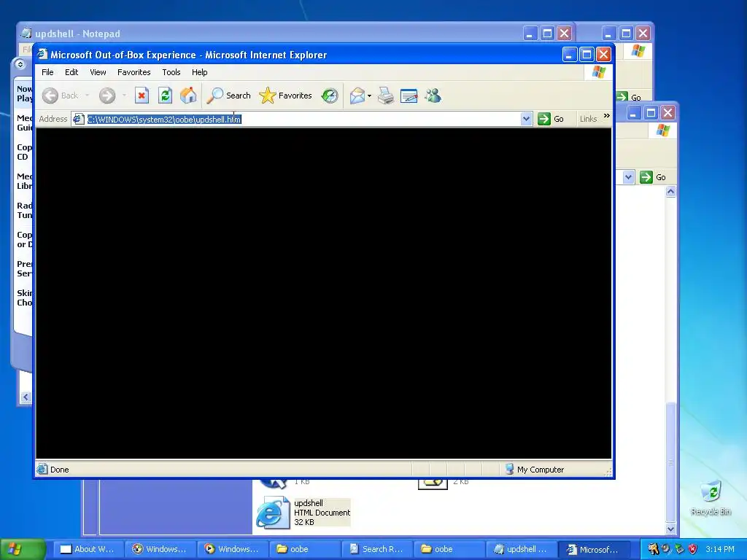Viewport: 747px width, 560px height.
Task: Open the Mail button dropdown arrow
Action: pos(369,96)
